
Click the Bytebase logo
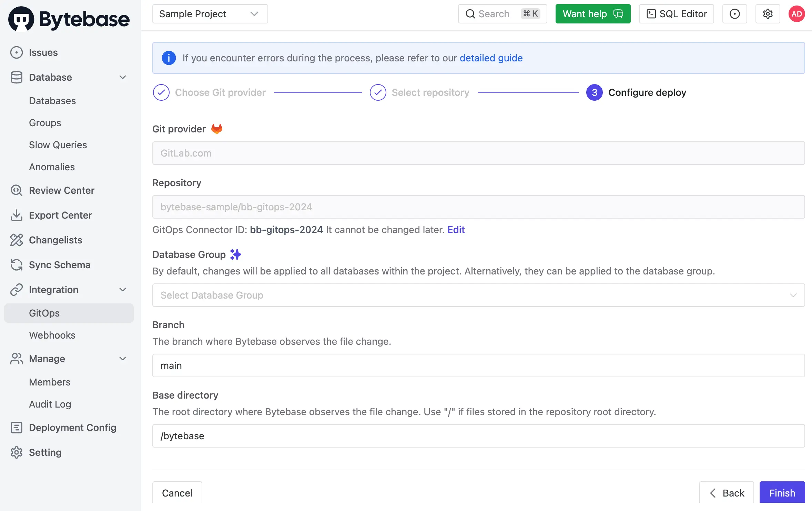click(x=69, y=19)
